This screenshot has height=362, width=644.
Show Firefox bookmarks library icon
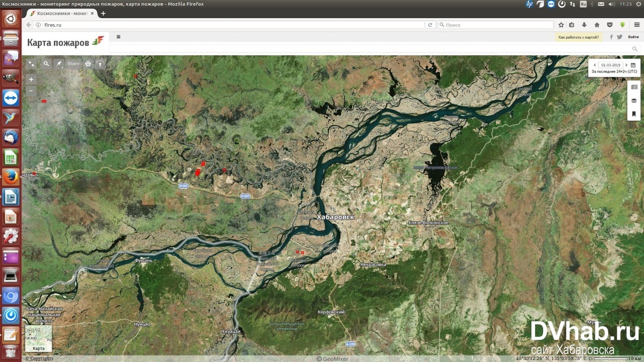572,25
